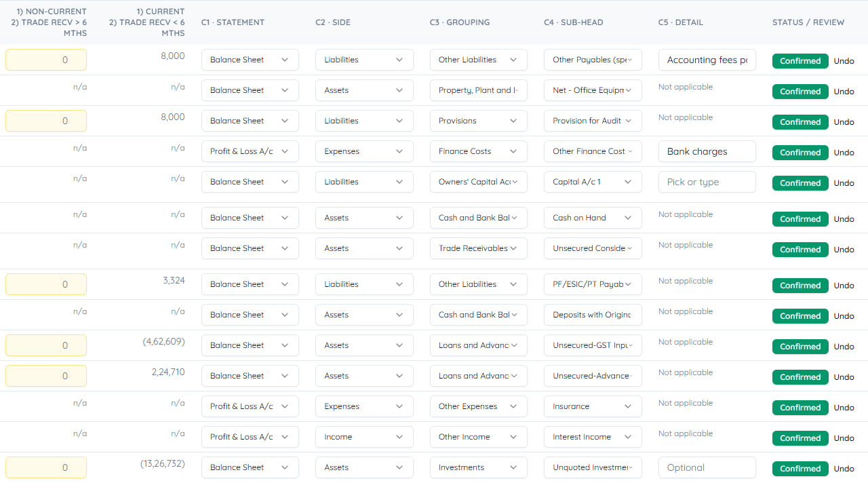Click Confirmed badge on Cash on Hand row
The image size is (868, 483).
800,219
